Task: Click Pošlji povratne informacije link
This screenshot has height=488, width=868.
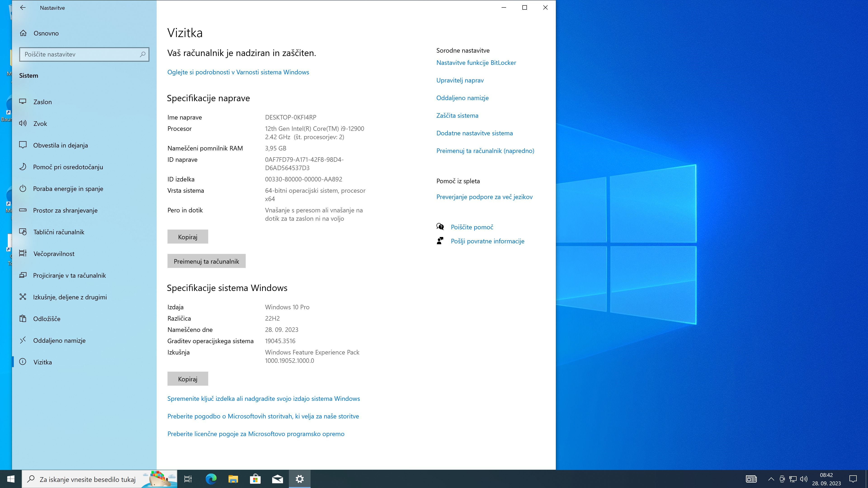Action: coord(487,241)
